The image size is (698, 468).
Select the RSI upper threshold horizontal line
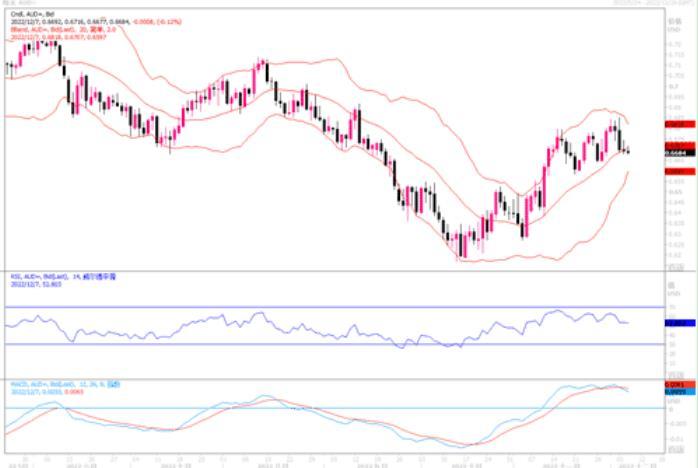(x=300, y=307)
